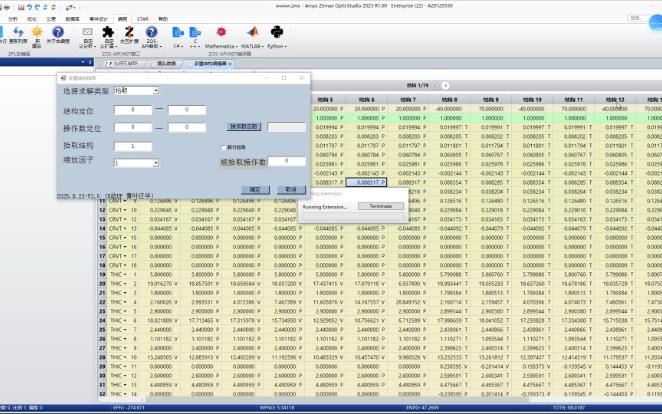
Task: Click the TOTR value in status bar
Action: 569,408
